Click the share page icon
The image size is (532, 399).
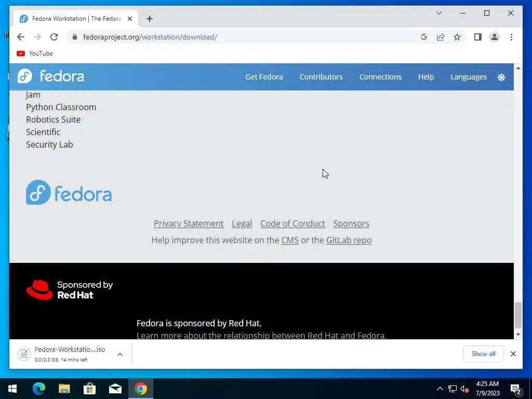pos(441,37)
